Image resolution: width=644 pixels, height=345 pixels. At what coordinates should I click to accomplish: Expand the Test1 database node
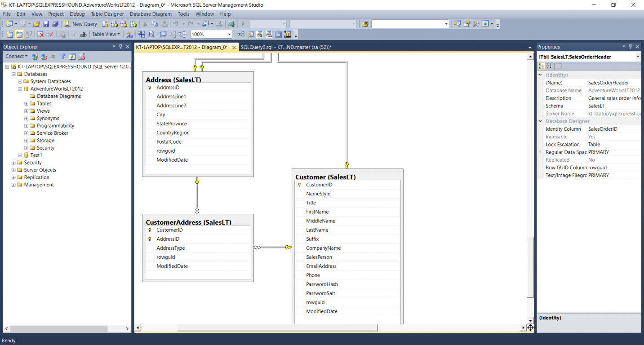[x=20, y=155]
